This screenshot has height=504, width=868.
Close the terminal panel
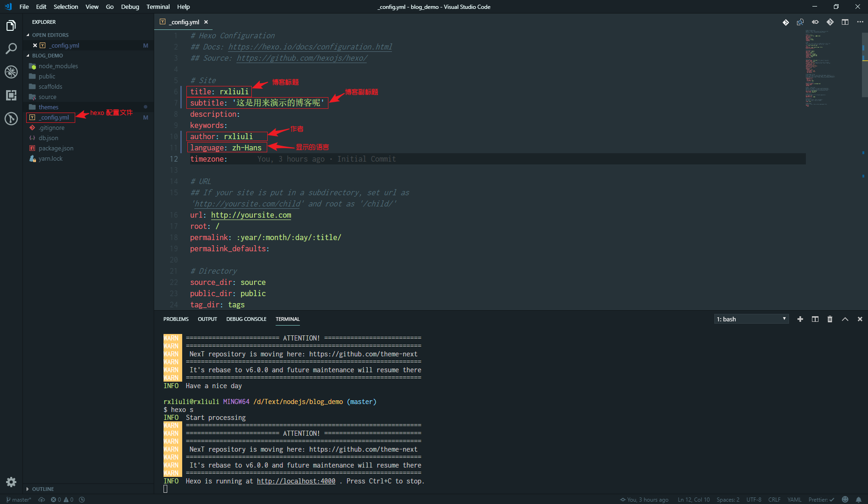click(860, 319)
